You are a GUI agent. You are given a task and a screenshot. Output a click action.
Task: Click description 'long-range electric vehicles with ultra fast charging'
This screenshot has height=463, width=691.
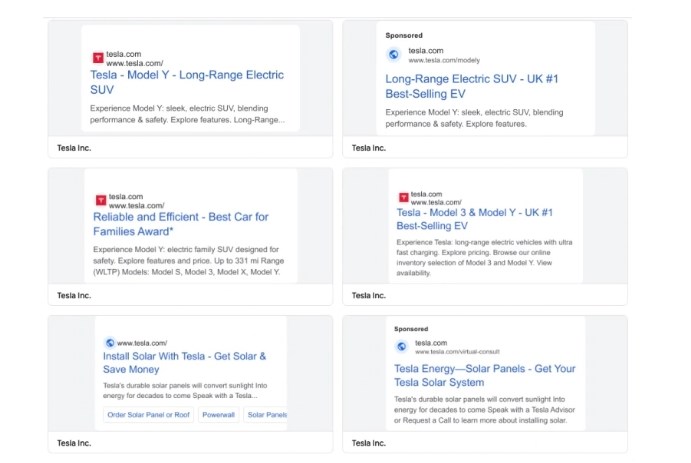pos(484,247)
